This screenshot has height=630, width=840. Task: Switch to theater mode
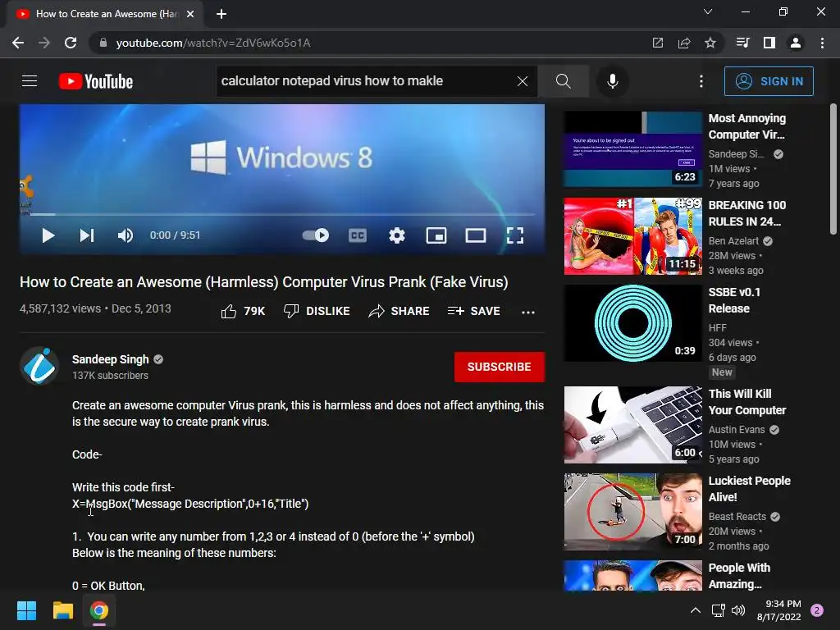(x=476, y=235)
